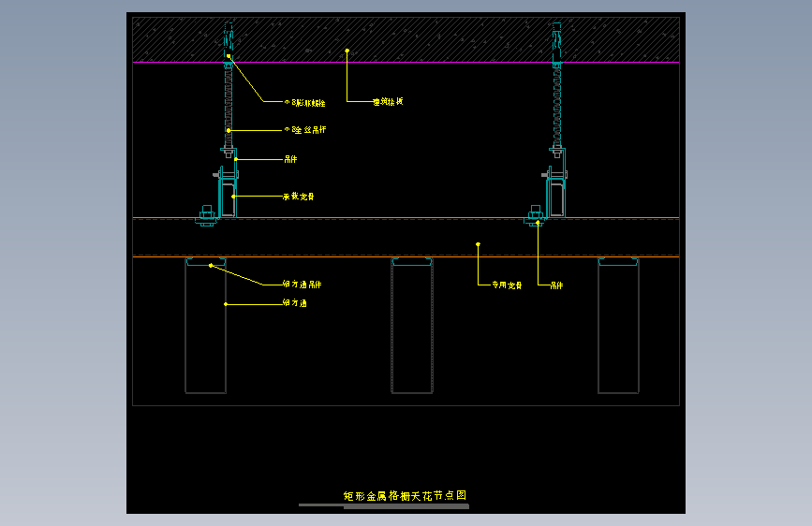Image resolution: width=812 pixels, height=526 pixels.
Task: Click the 建筑楼板 label
Action: [388, 102]
